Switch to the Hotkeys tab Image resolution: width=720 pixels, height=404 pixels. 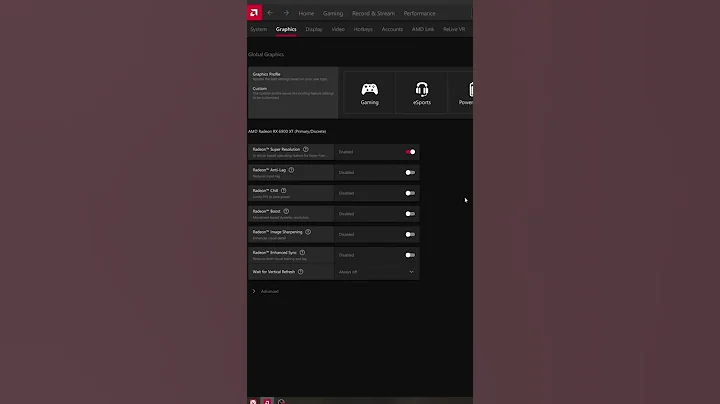pyautogui.click(x=363, y=29)
